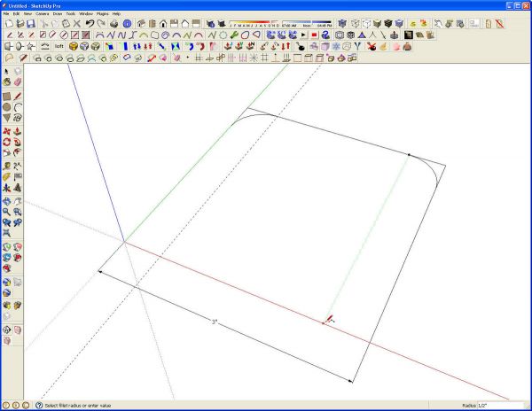Toggle Hidden Line face style
The width and height of the screenshot is (532, 411).
click(366, 23)
